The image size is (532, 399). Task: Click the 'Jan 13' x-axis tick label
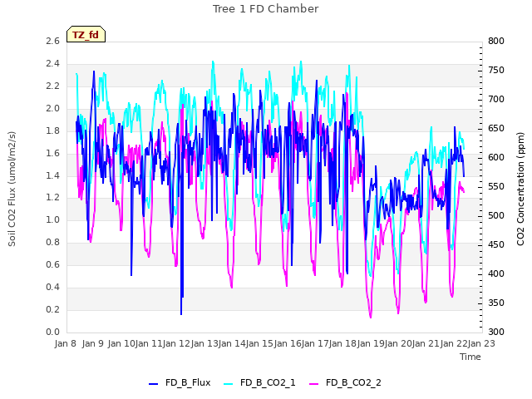(204, 343)
